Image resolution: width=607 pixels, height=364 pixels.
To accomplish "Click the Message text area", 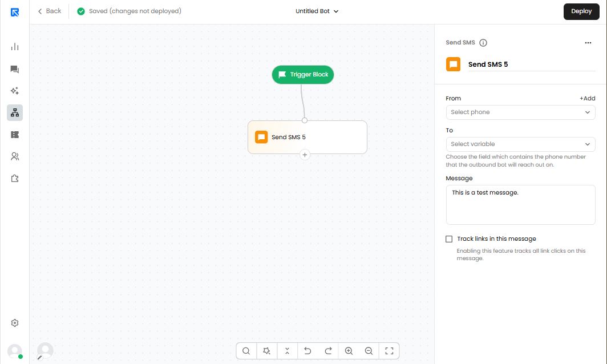I will point(520,205).
